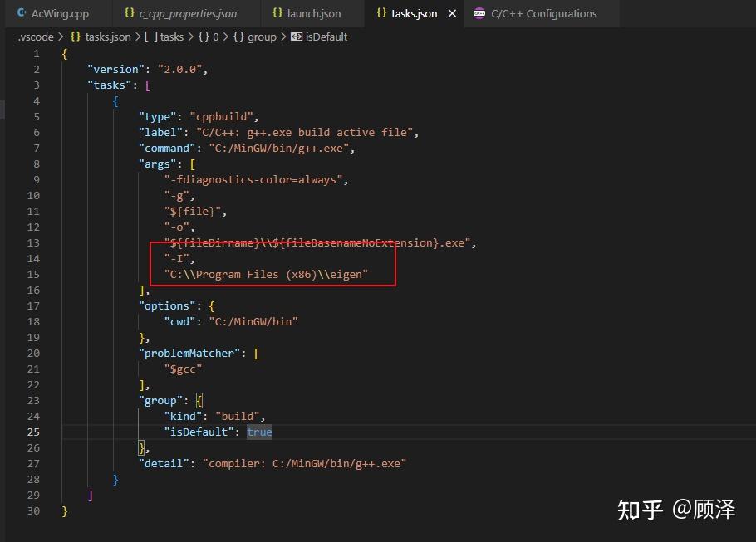Viewport: 756px width, 542px height.
Task: Switch to the AcWing.cpp tab
Action: pos(53,13)
